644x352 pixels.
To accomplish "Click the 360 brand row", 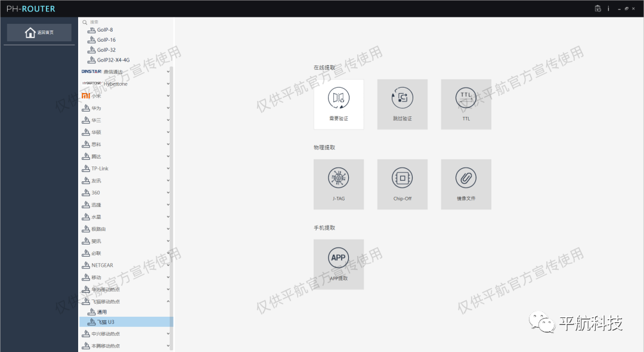I will (126, 193).
